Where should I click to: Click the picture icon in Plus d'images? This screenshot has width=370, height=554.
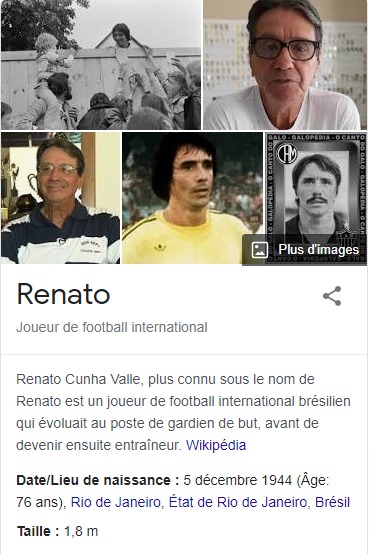(259, 250)
